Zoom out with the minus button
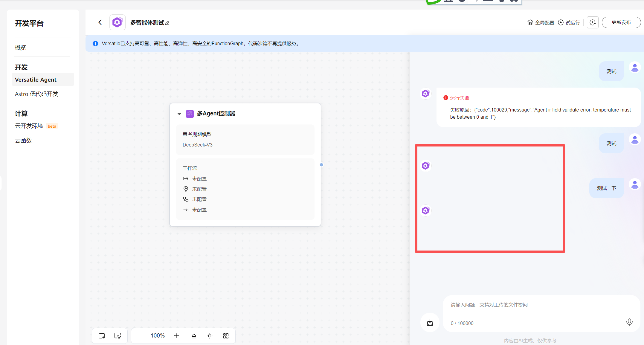This screenshot has height=345, width=644. pyautogui.click(x=138, y=336)
